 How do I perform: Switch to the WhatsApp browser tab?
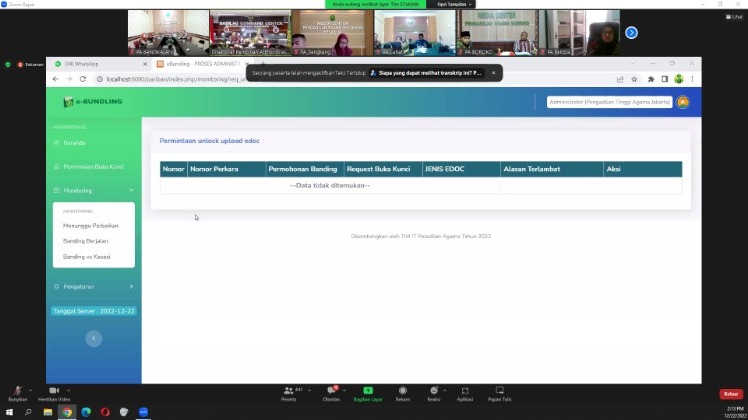98,63
